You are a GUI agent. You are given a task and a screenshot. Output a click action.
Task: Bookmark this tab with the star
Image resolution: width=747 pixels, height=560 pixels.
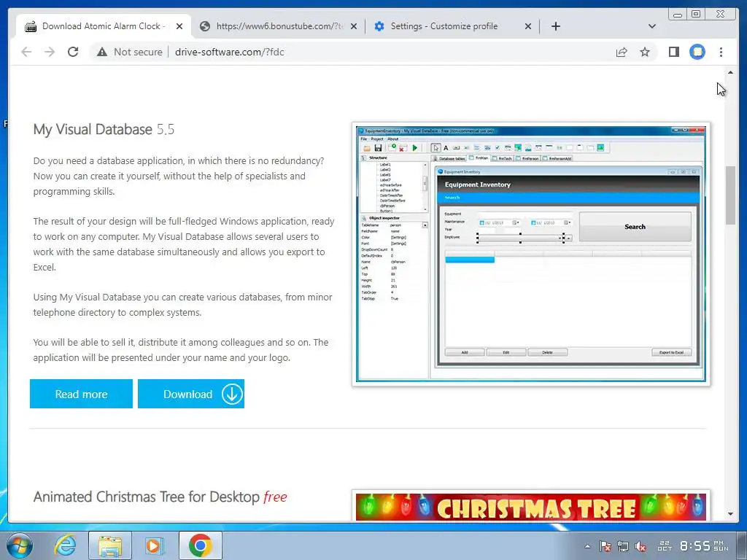point(645,52)
